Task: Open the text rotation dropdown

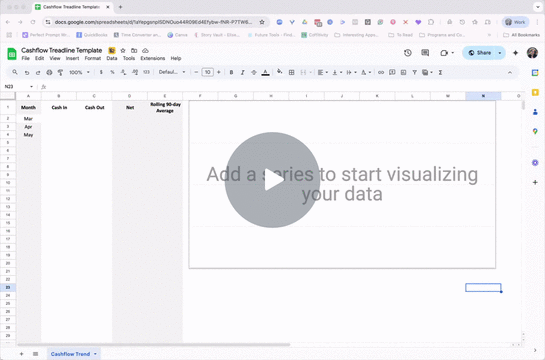Action: click(366, 72)
